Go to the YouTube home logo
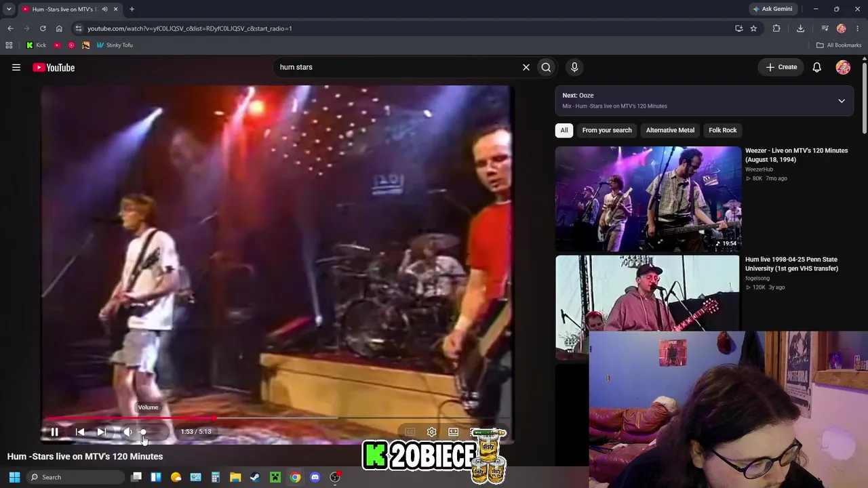This screenshot has height=488, width=868. point(54,67)
